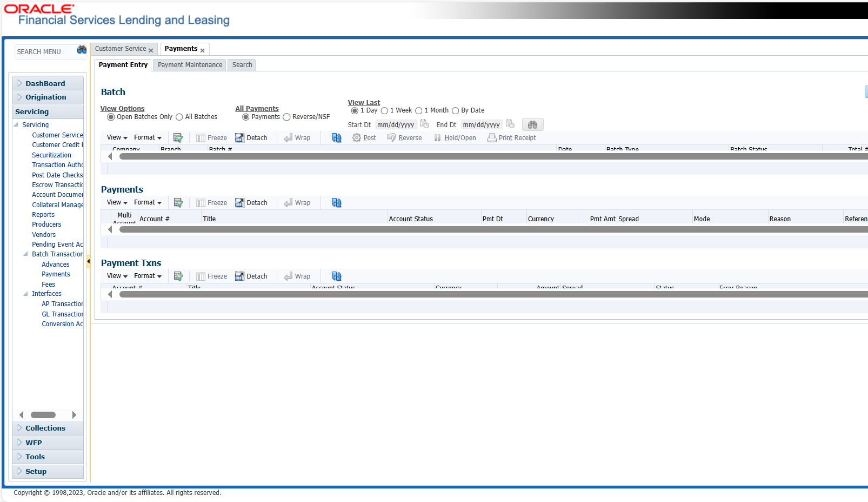Click Hold/Open batch button

[455, 138]
